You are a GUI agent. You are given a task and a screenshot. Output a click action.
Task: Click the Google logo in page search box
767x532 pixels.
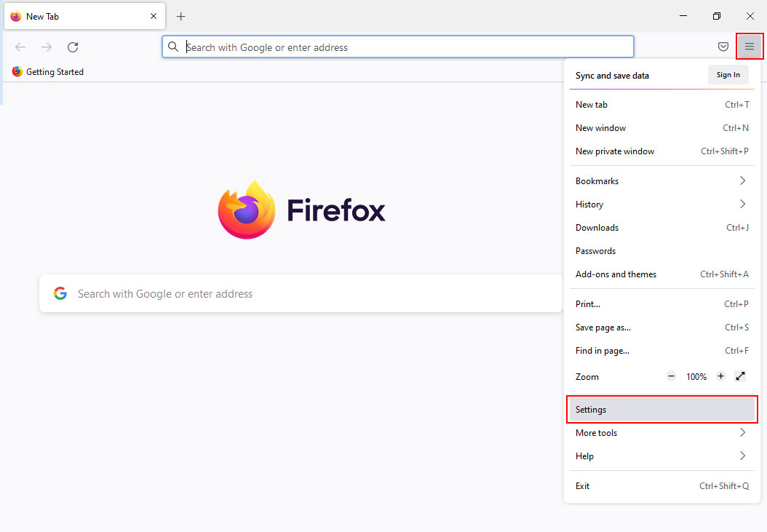tap(60, 293)
